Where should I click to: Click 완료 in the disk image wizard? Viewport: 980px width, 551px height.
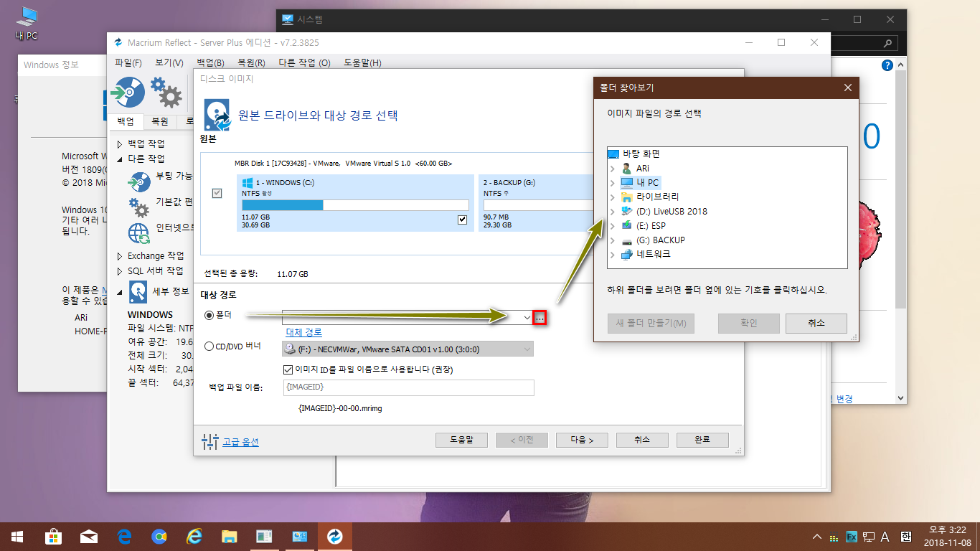pos(702,440)
